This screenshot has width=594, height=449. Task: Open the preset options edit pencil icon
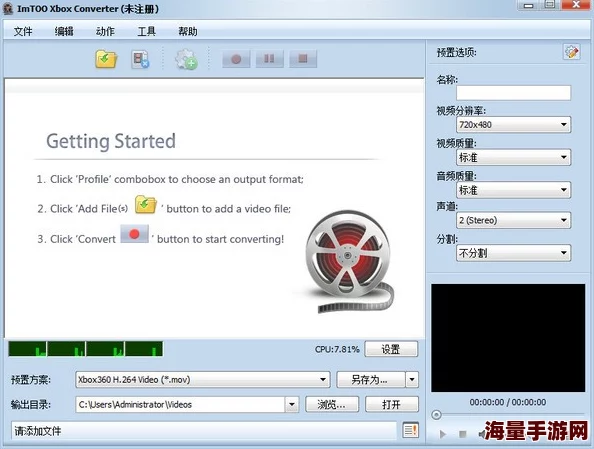tap(572, 52)
